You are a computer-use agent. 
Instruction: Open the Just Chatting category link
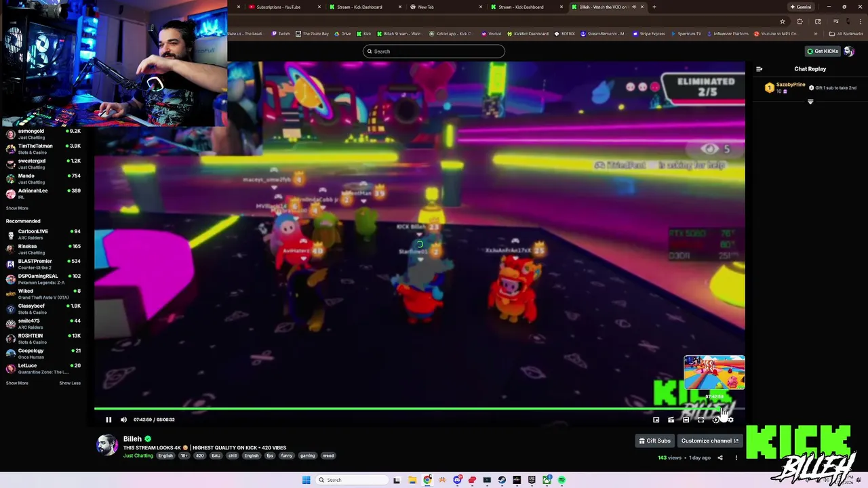coord(138,455)
